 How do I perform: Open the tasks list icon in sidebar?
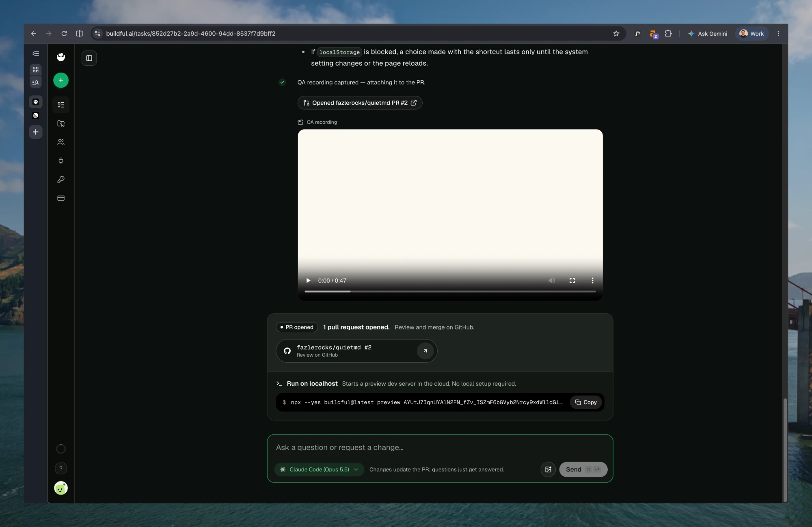pos(61,105)
